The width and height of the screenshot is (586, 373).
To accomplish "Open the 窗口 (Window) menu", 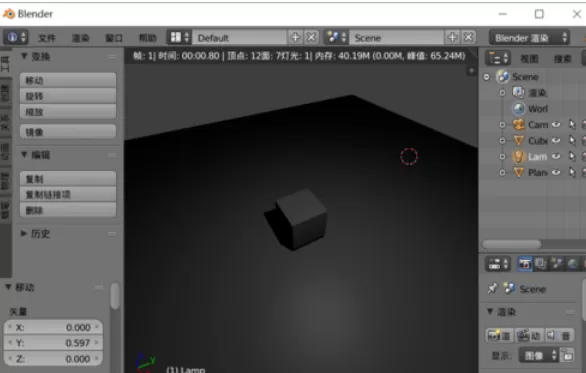I will (114, 38).
